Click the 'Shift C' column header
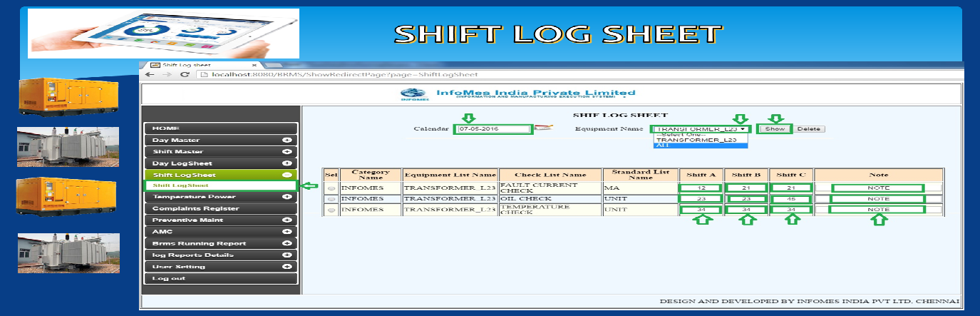 click(x=791, y=175)
